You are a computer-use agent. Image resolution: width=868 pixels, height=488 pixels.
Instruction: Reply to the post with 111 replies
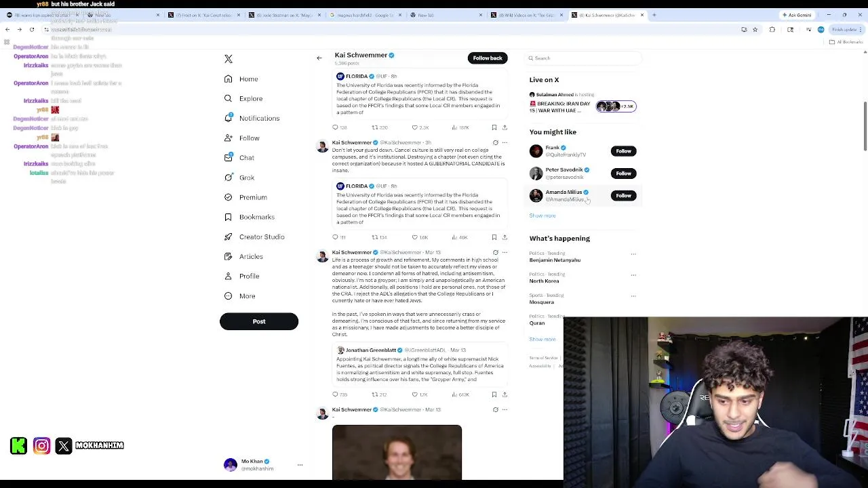(339, 237)
